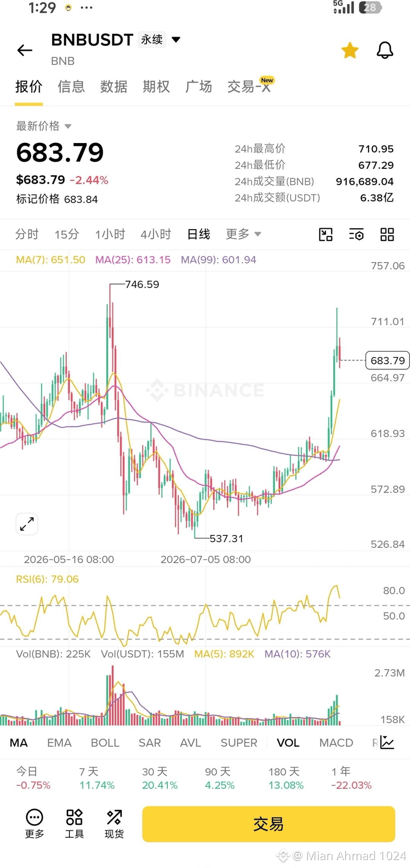The image size is (410, 868).
Task: Tap the MA(99): 601.94 label
Action: click(218, 260)
